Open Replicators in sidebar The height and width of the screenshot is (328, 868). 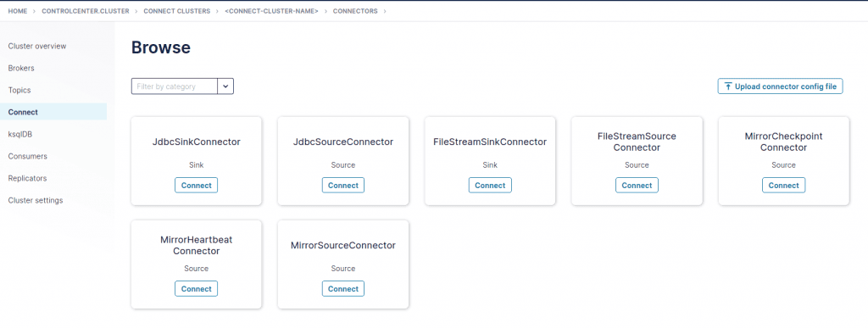pos(27,178)
